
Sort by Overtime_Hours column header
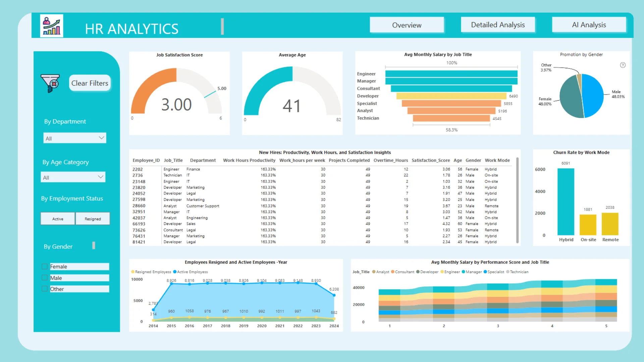pyautogui.click(x=391, y=160)
